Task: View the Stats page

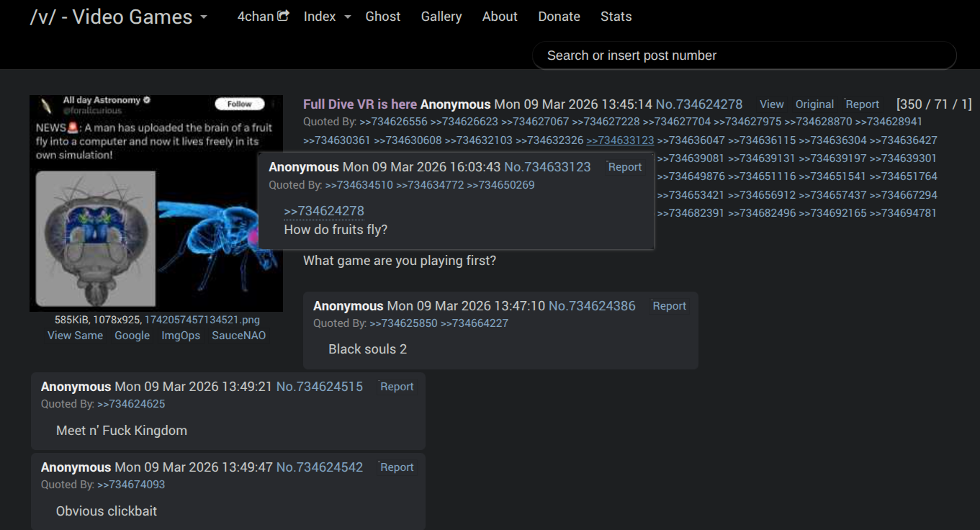Action: point(616,17)
